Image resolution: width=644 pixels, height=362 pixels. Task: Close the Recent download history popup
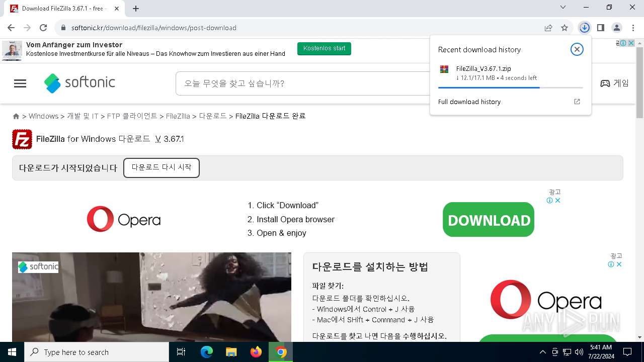click(x=577, y=49)
